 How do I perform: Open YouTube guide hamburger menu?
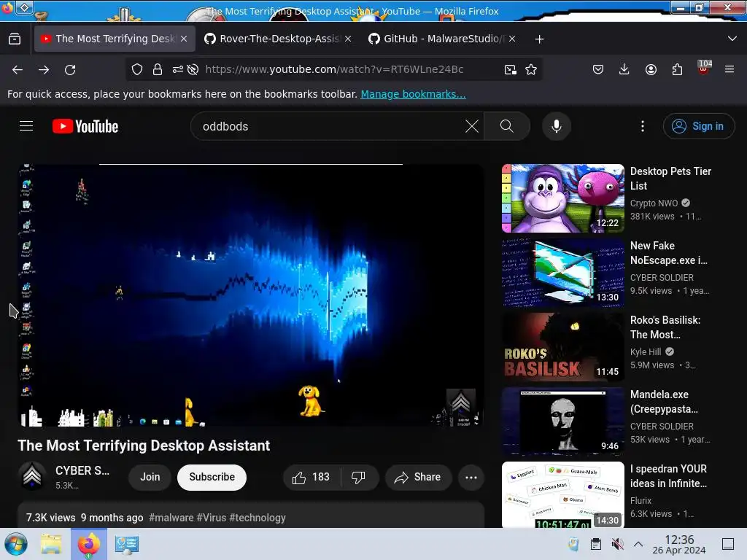26,125
